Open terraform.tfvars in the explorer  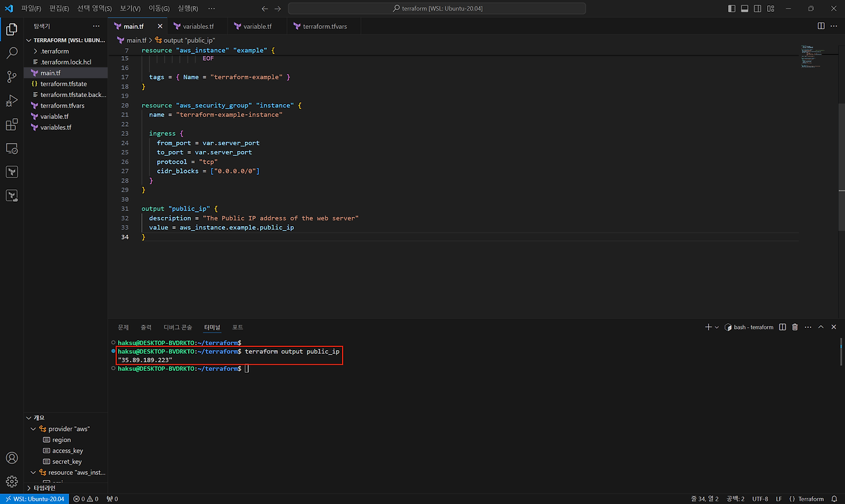pyautogui.click(x=62, y=106)
